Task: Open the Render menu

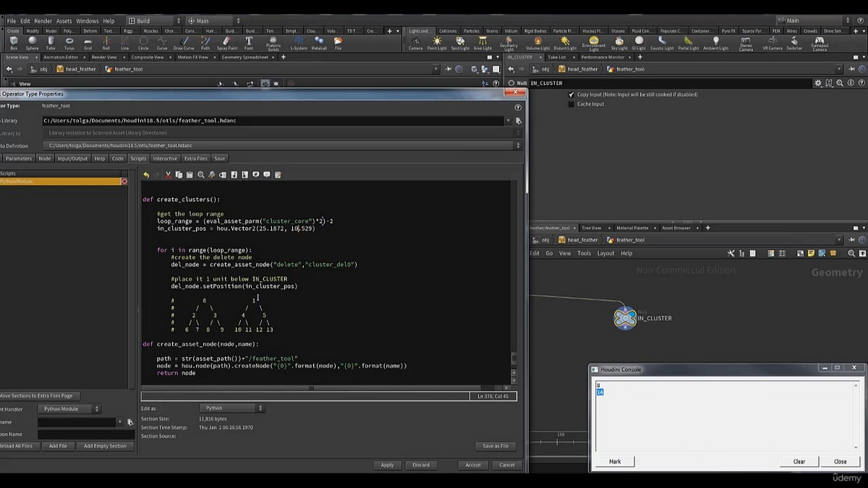Action: pyautogui.click(x=43, y=21)
